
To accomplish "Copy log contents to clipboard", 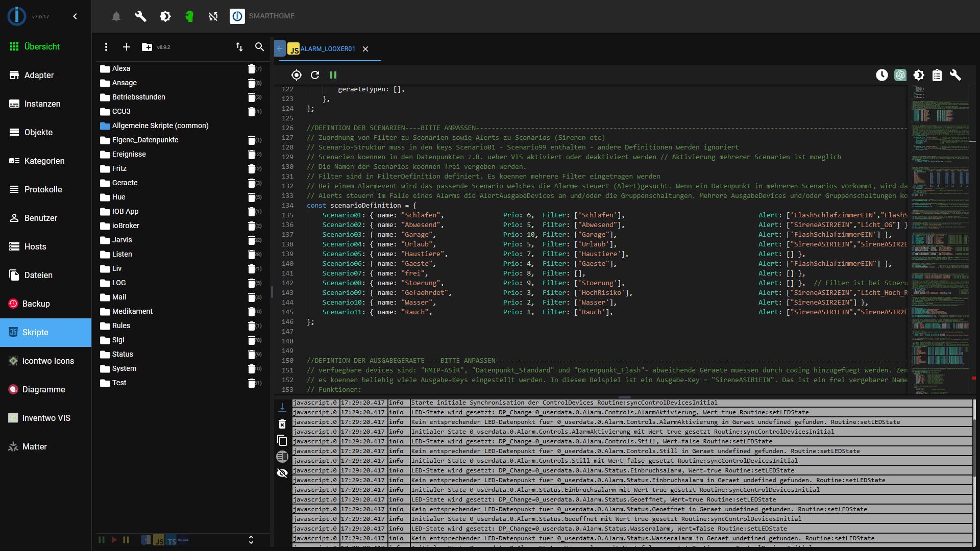I will (x=282, y=440).
